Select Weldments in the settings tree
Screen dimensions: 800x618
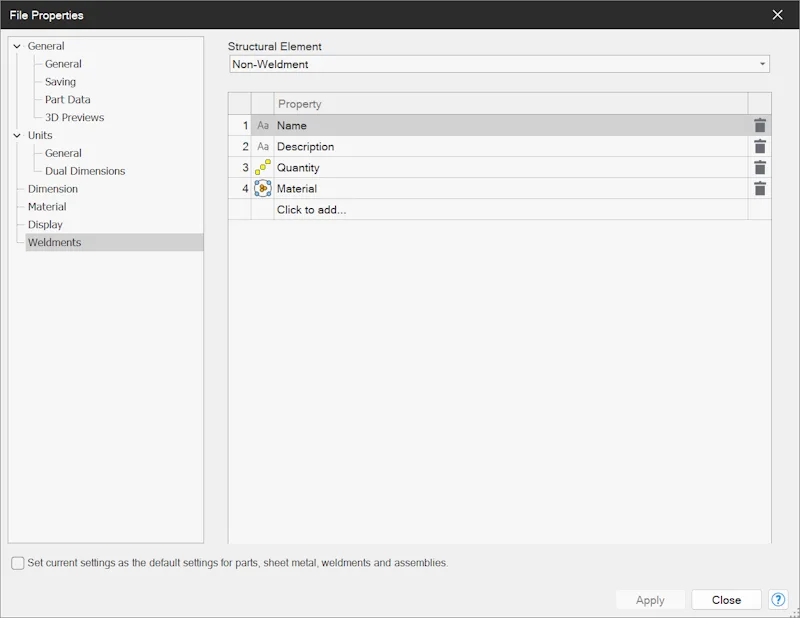(114, 242)
